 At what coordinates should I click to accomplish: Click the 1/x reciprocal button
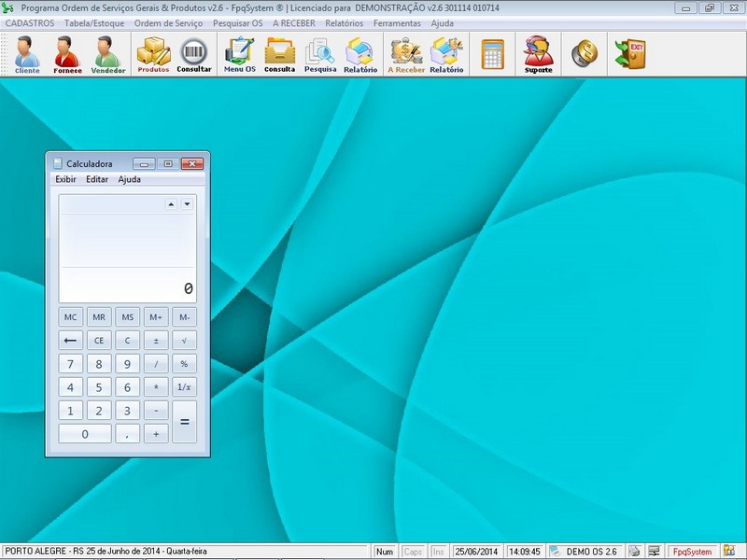click(x=184, y=387)
